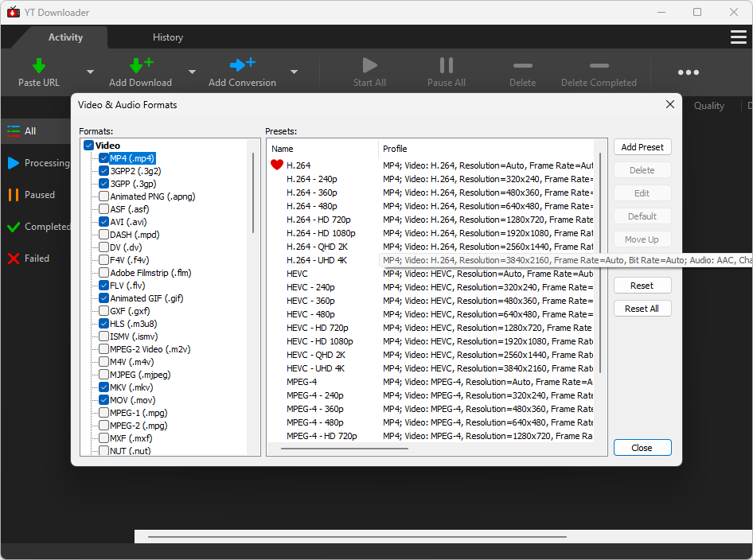Select the Completed filter in sidebar

coord(38,227)
